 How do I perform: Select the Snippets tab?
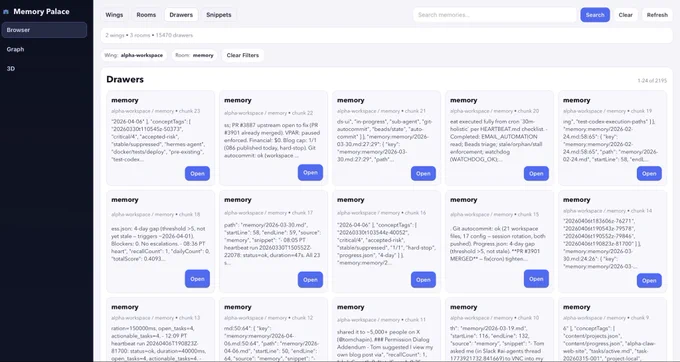[219, 15]
